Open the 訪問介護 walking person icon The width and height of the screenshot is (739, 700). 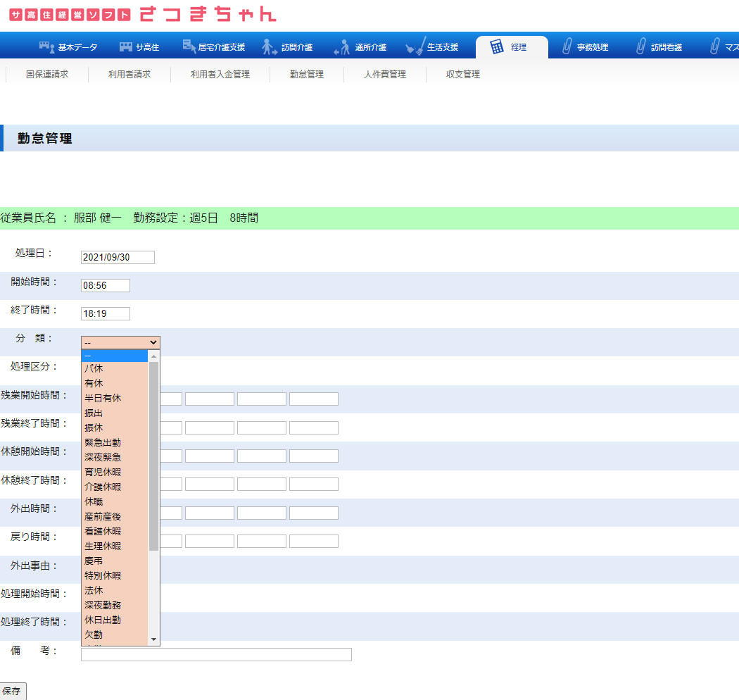click(270, 47)
